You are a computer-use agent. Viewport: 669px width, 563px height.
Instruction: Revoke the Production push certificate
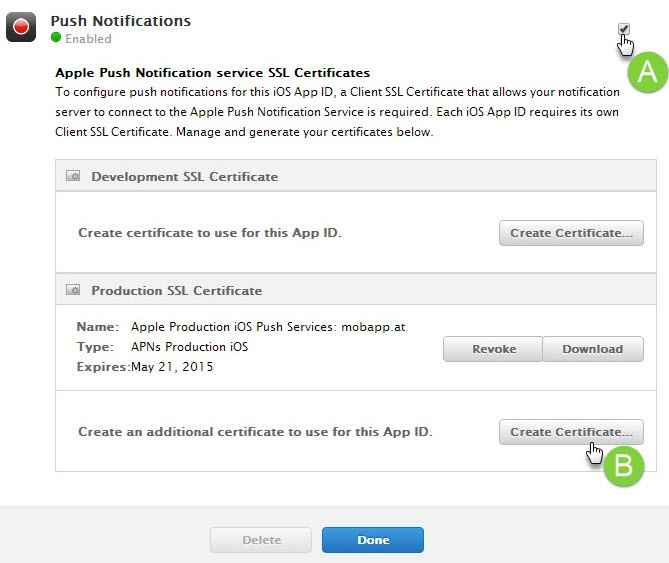pos(493,349)
